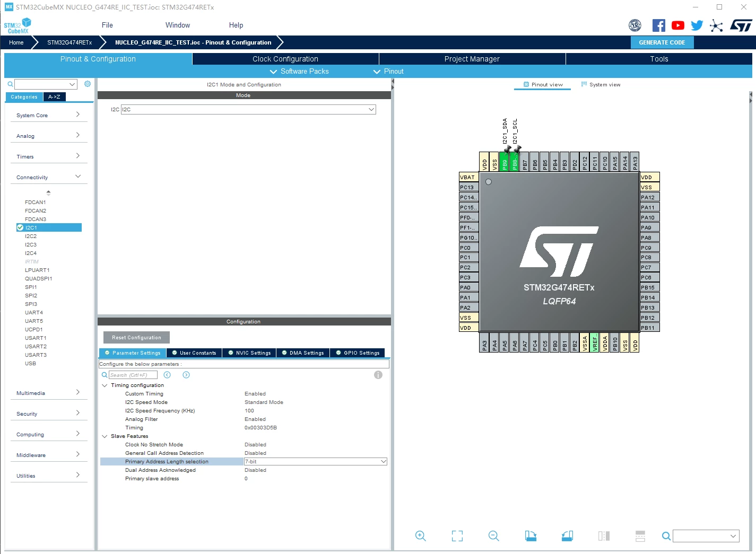Open the YouTube icon link
Image resolution: width=756 pixels, height=554 pixels.
pos(677,25)
